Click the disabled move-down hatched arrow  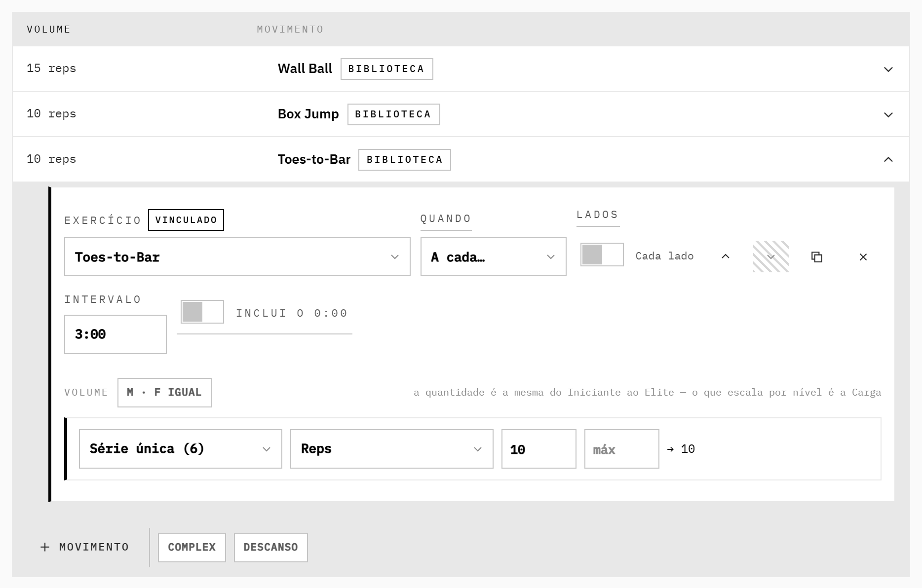pyautogui.click(x=771, y=257)
